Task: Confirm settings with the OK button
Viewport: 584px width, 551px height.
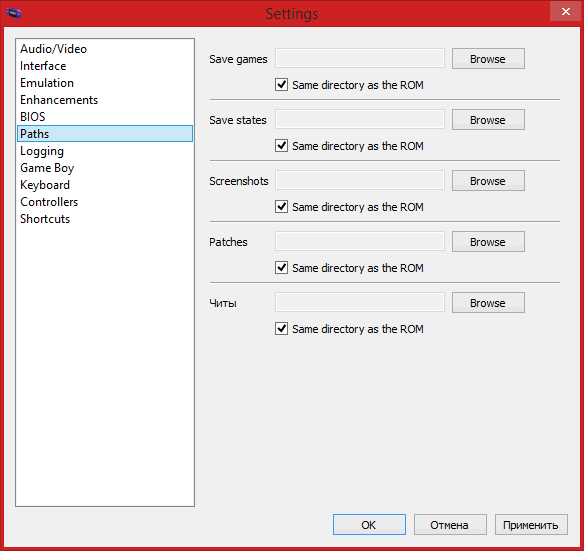Action: tap(369, 525)
